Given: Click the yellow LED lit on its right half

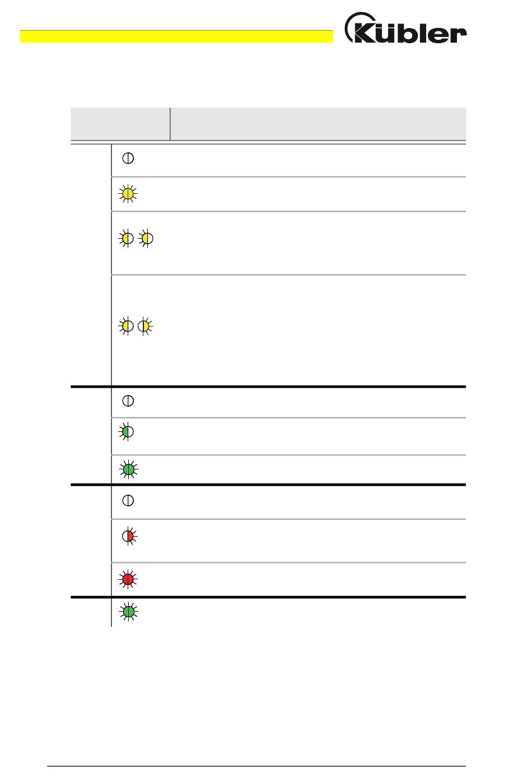Looking at the screenshot, I should coord(145,326).
